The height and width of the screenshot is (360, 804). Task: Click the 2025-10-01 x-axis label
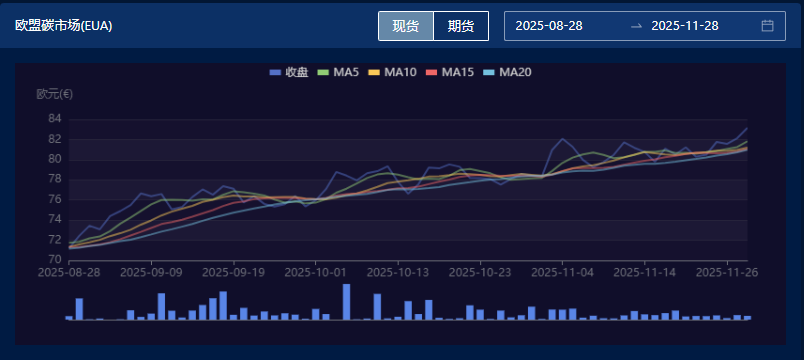click(x=316, y=272)
